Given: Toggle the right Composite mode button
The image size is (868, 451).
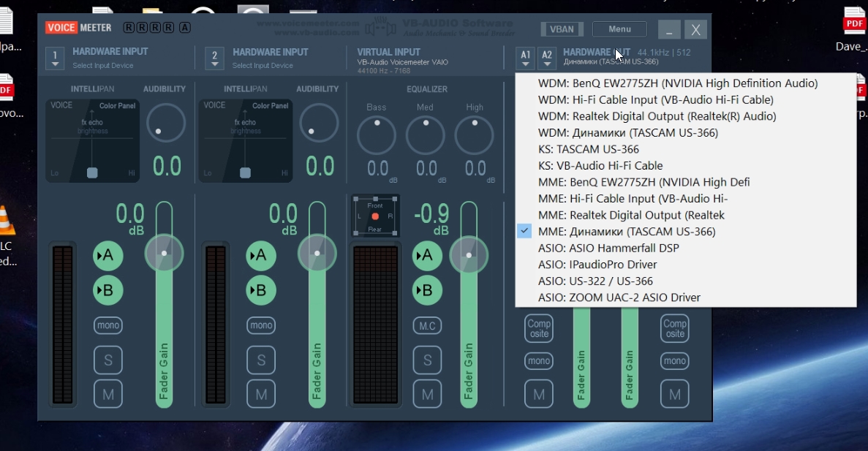Looking at the screenshot, I should [675, 328].
